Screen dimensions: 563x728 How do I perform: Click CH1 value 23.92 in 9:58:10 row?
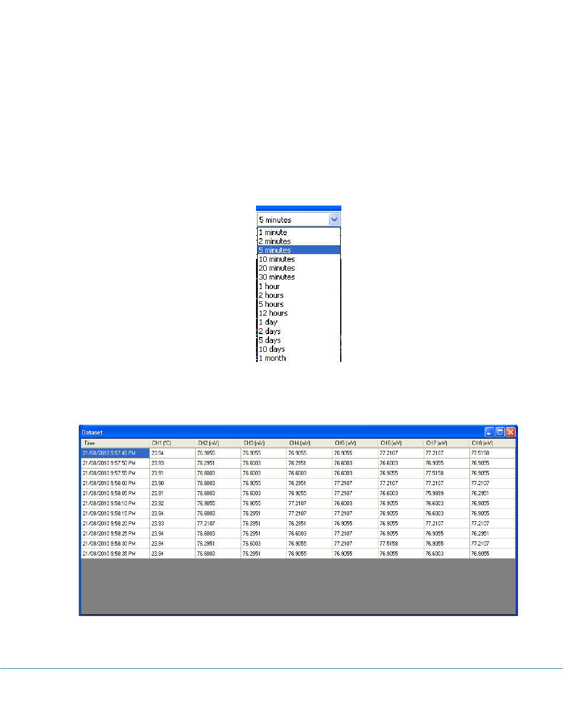tap(172, 503)
